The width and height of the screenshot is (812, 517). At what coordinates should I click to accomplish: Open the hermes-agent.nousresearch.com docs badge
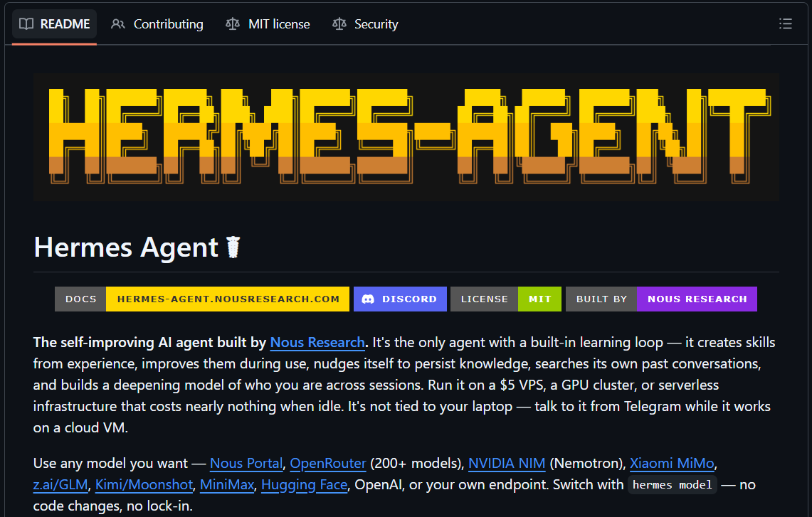pyautogui.click(x=202, y=299)
